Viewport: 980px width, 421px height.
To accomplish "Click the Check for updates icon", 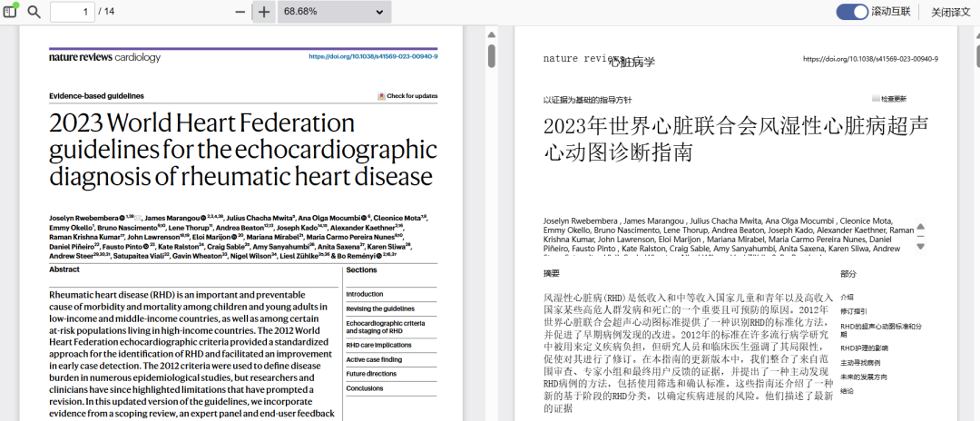I will tap(381, 96).
